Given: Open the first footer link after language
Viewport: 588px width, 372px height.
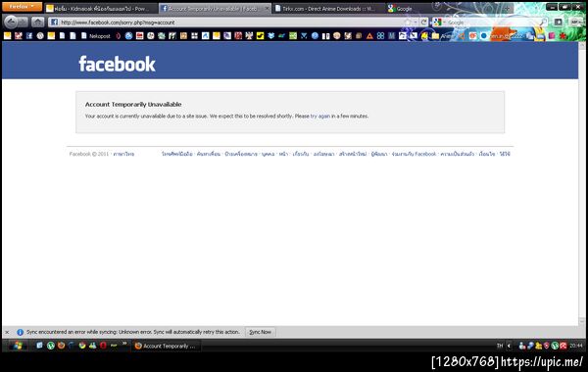Looking at the screenshot, I should click(x=177, y=154).
